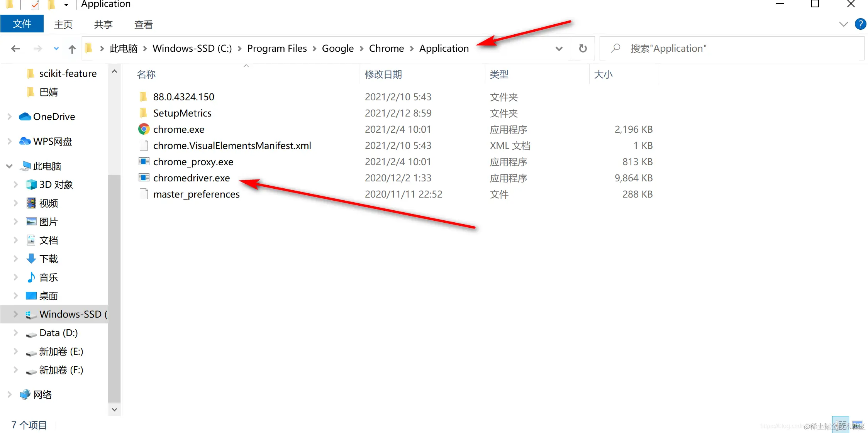Collapse the 此电脑 tree node

(x=10, y=166)
